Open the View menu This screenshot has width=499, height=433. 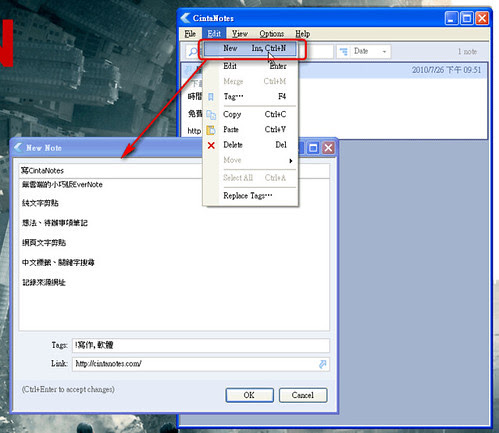(240, 34)
